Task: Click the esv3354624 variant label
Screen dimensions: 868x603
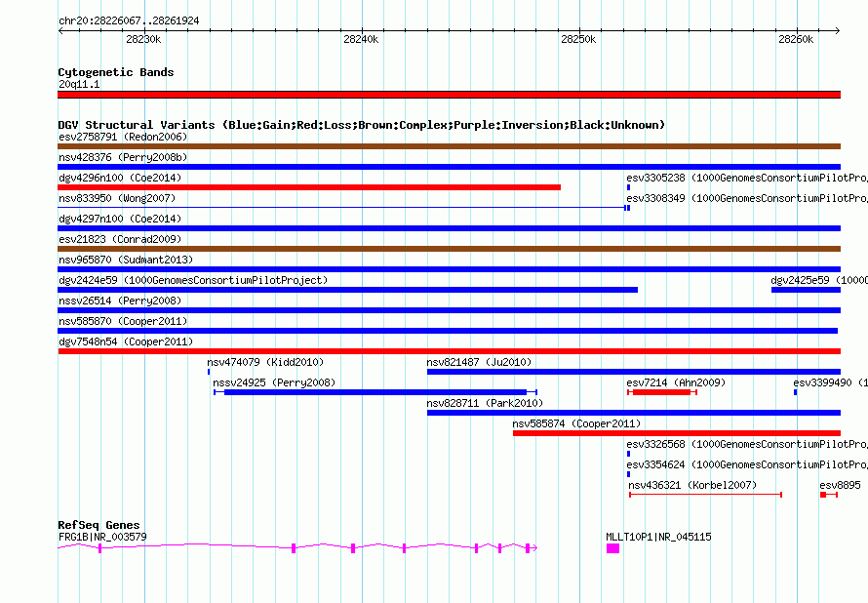Action: pyautogui.click(x=747, y=464)
